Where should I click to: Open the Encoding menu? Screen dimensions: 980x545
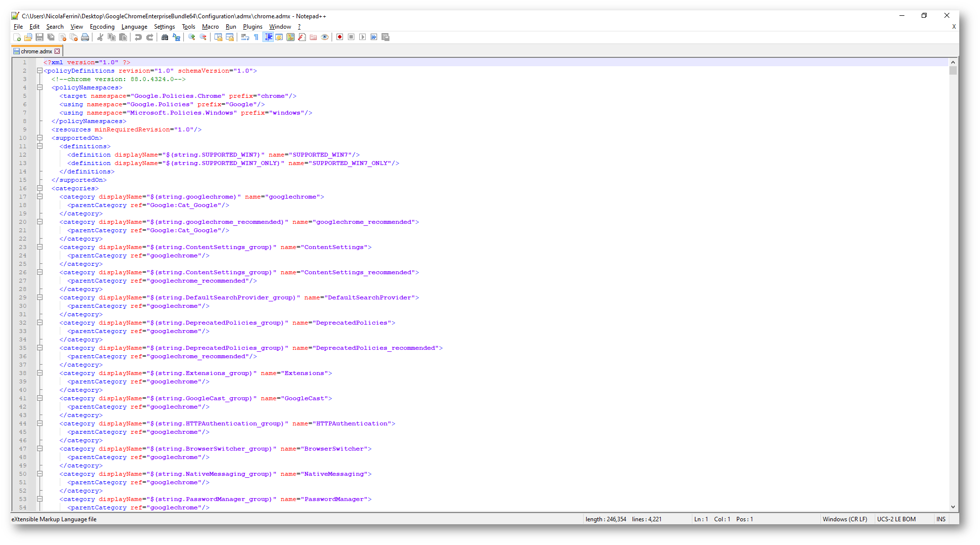pos(102,27)
